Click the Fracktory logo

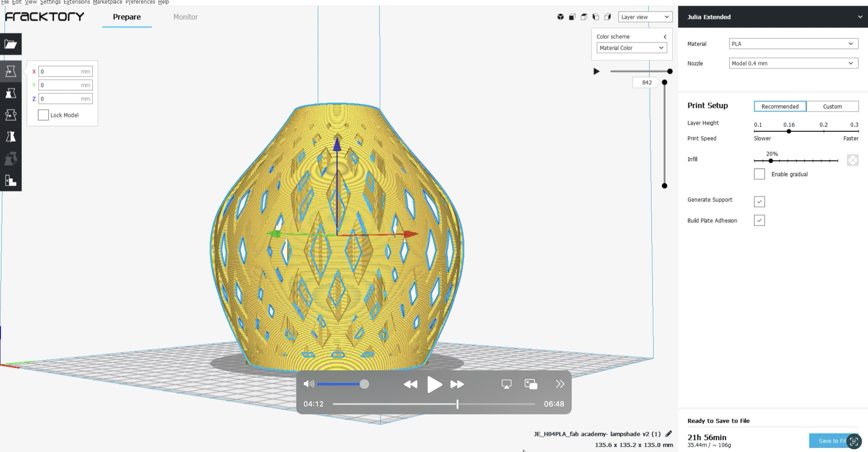tap(45, 17)
